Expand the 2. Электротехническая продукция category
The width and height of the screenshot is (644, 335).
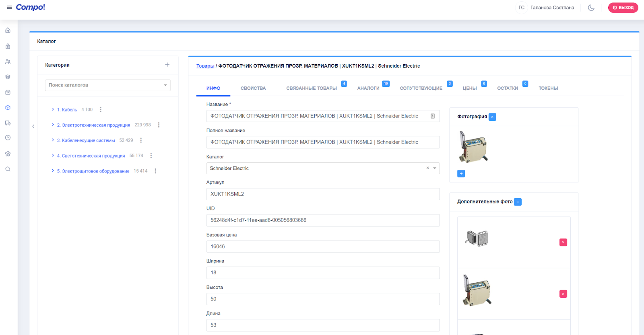(53, 125)
